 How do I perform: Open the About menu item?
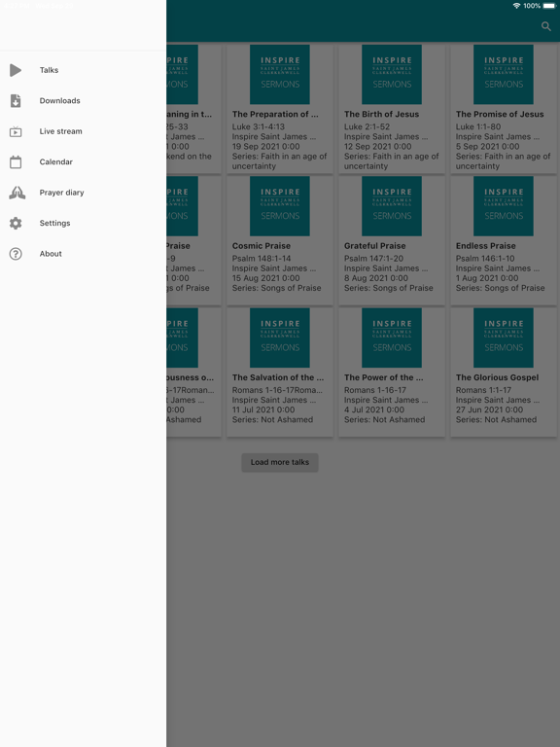pos(84,254)
